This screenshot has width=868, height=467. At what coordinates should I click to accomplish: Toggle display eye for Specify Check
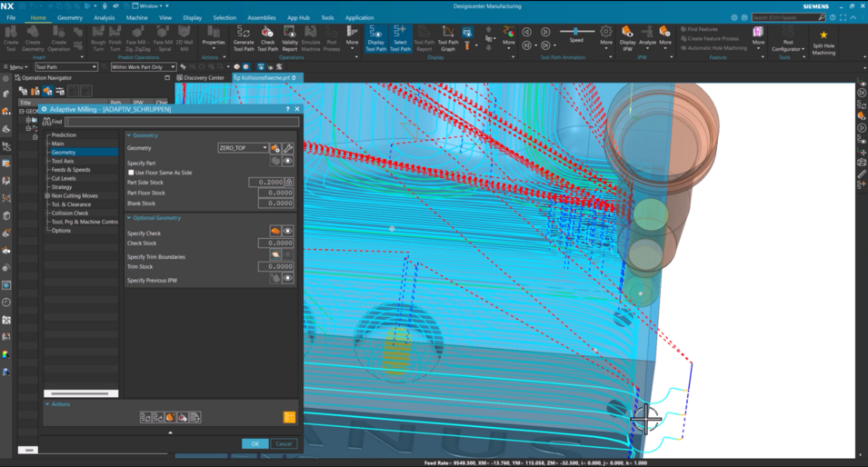tap(288, 231)
